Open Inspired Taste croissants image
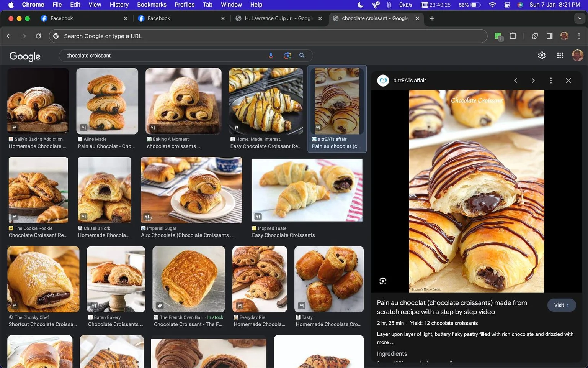 (x=307, y=191)
